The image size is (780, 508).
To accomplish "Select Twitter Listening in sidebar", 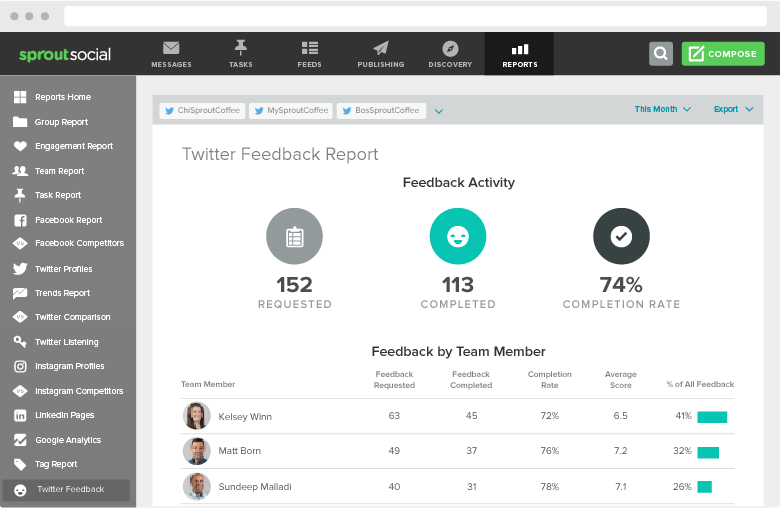I will click(67, 342).
